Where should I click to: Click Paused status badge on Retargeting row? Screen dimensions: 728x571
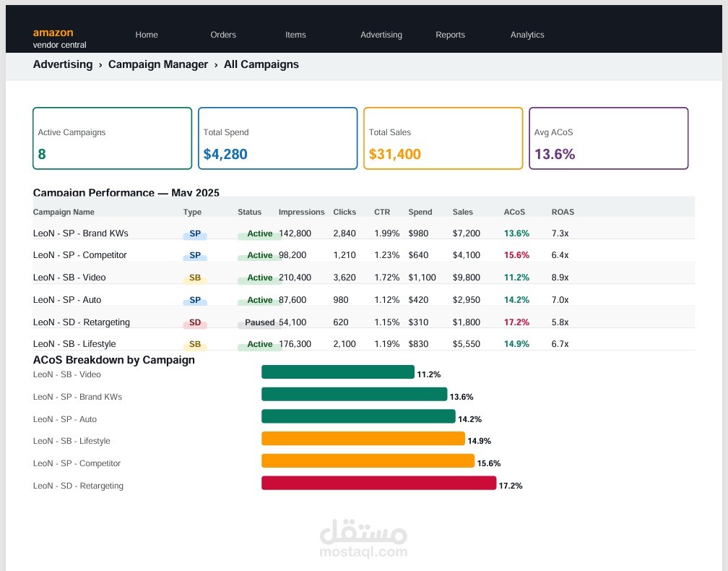(x=259, y=322)
